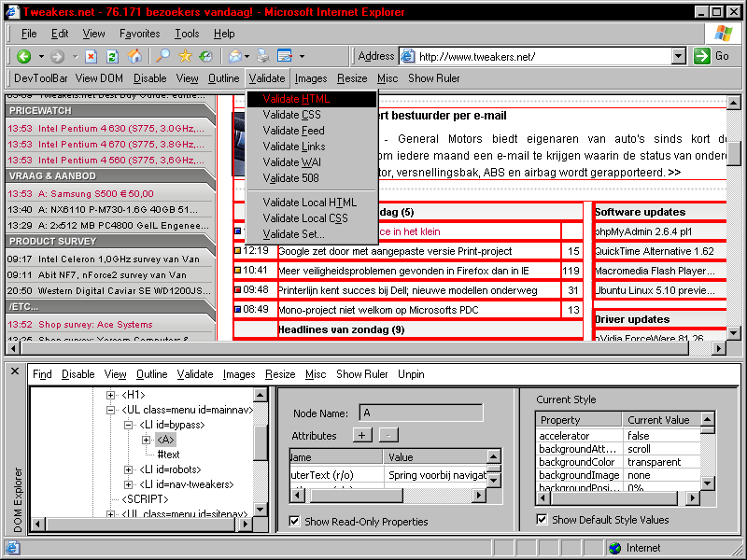Select Validate HTML menu entry
747x560 pixels.
tap(312, 99)
